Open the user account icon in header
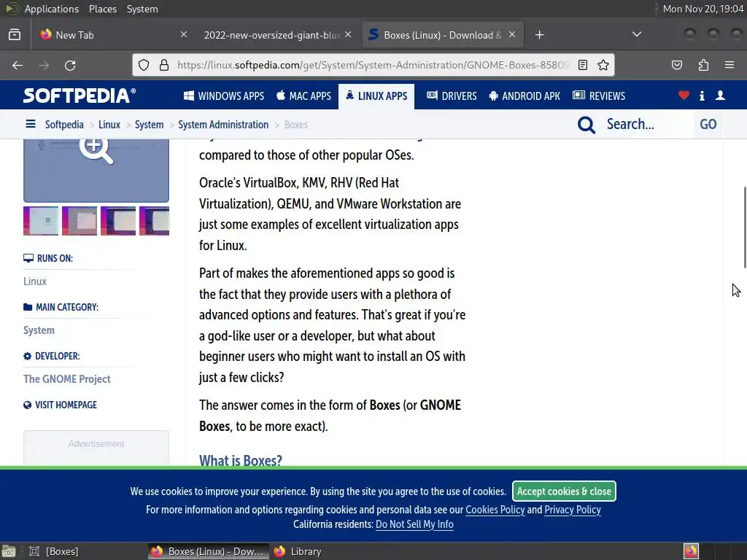 pos(720,96)
